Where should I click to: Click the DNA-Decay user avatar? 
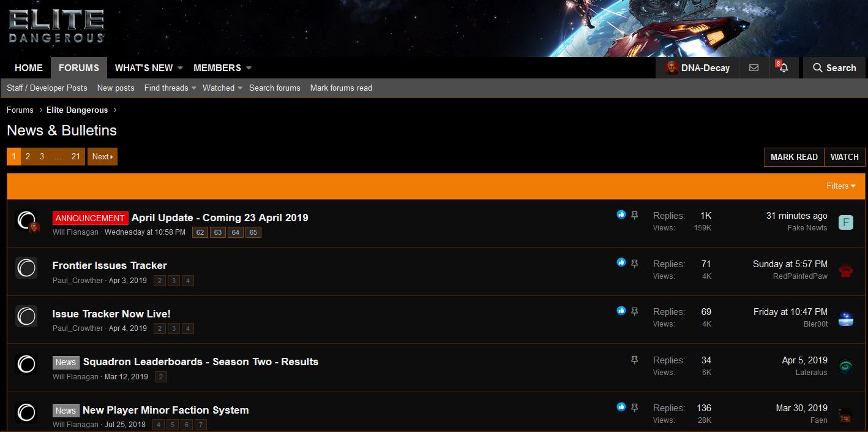tap(672, 68)
